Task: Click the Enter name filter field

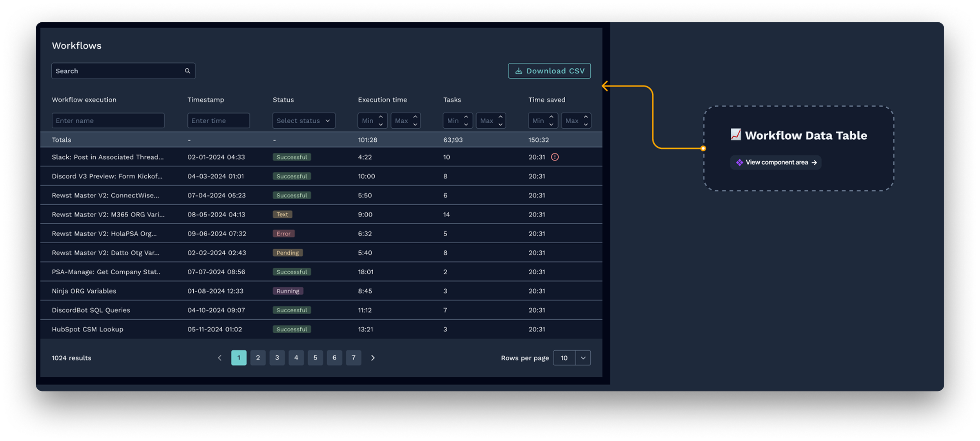Action: pyautogui.click(x=108, y=121)
